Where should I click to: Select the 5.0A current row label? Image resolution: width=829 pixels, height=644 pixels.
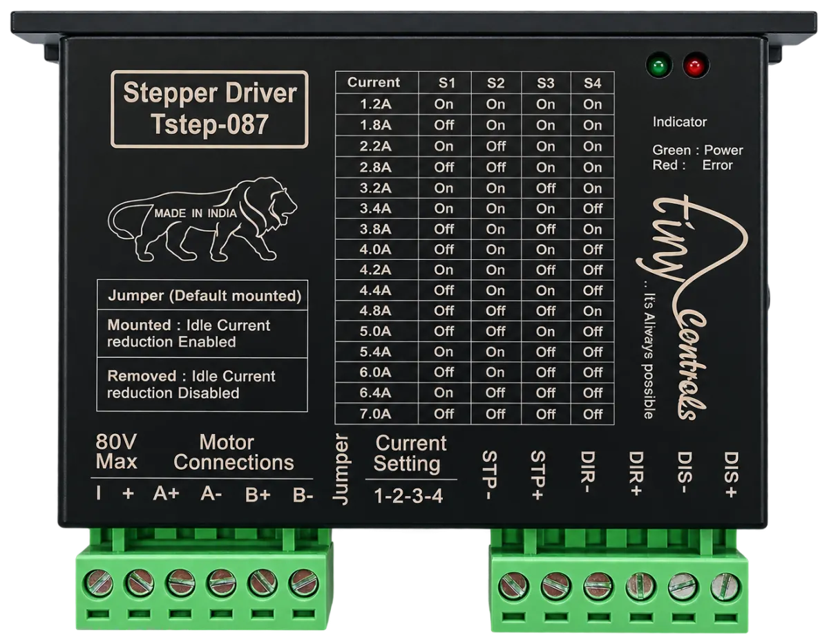(376, 332)
